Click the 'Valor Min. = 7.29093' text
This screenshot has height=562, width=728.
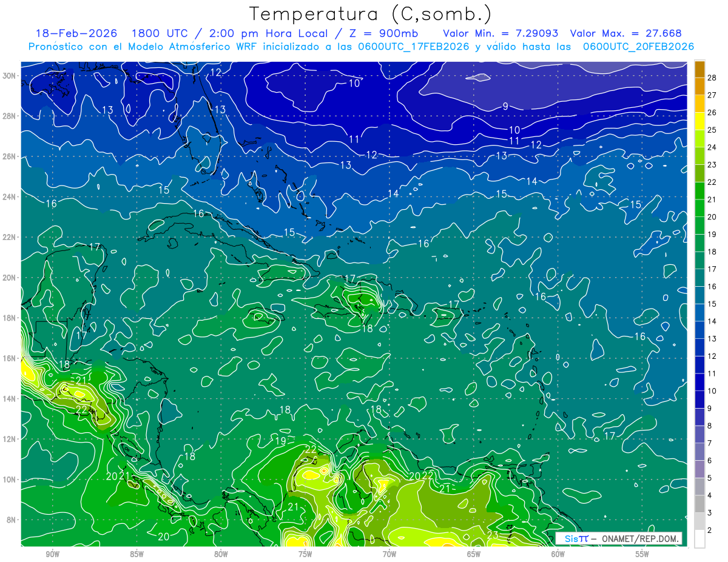[500, 34]
